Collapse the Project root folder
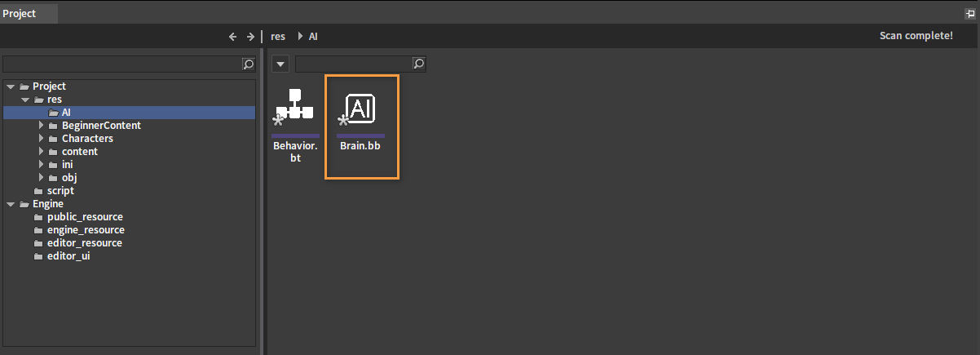 point(11,87)
